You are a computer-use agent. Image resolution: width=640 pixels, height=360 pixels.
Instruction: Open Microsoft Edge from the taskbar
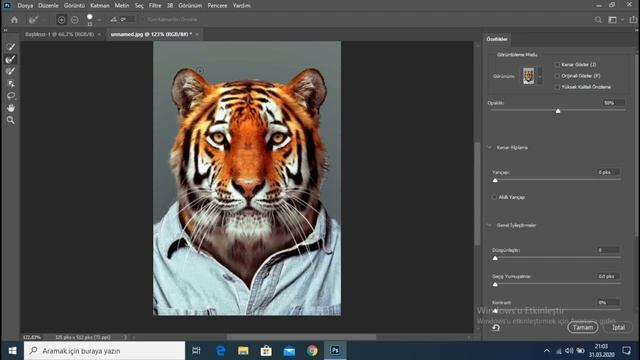pos(220,351)
